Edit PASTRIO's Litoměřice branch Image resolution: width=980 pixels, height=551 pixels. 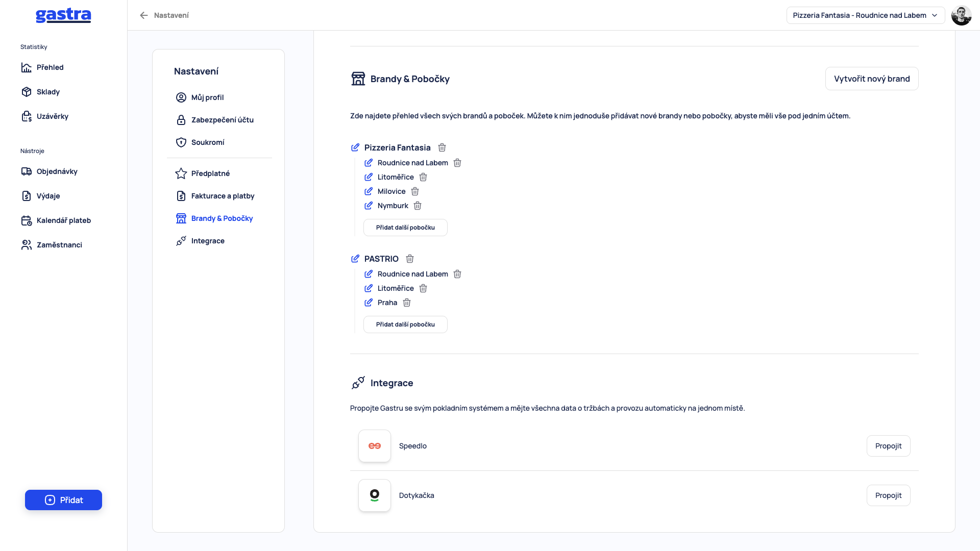pos(369,288)
